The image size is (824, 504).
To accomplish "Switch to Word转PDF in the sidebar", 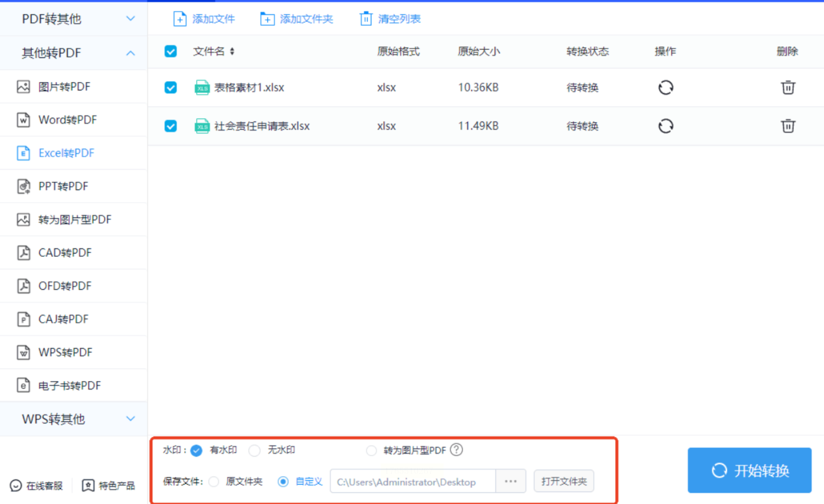I will (68, 120).
